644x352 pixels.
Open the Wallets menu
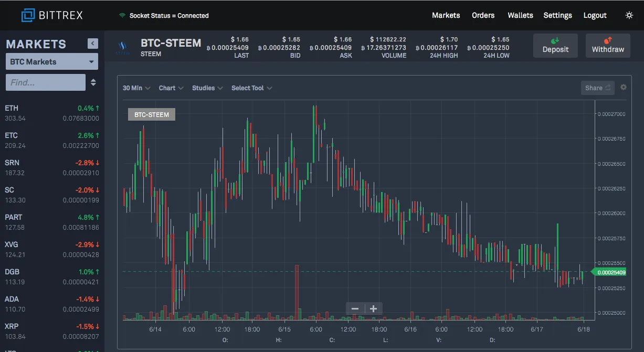[x=521, y=15]
